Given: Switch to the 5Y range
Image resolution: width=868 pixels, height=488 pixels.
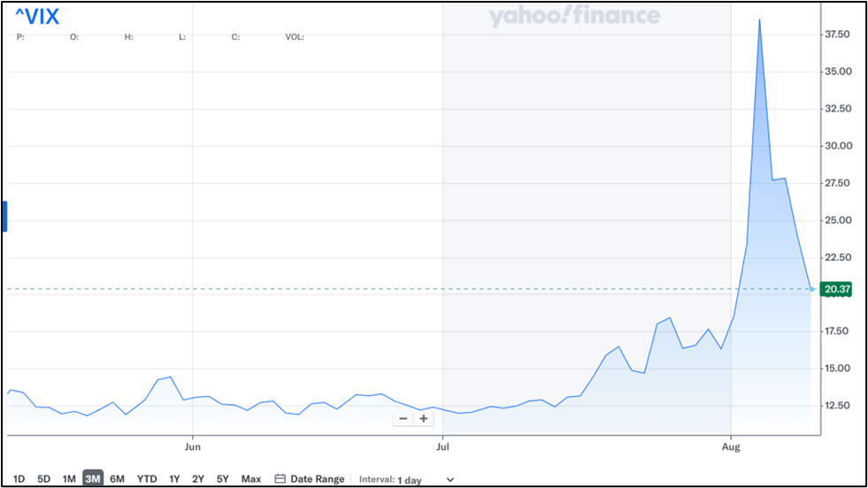Looking at the screenshot, I should coord(223,479).
